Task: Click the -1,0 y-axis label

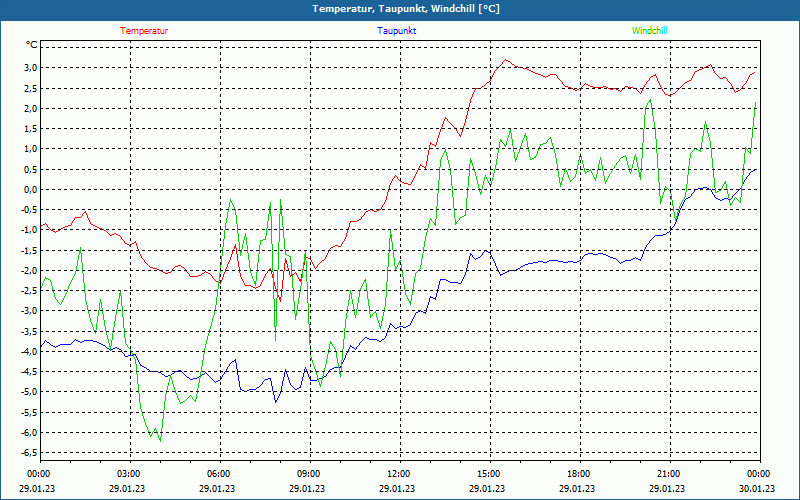Action: coord(30,230)
